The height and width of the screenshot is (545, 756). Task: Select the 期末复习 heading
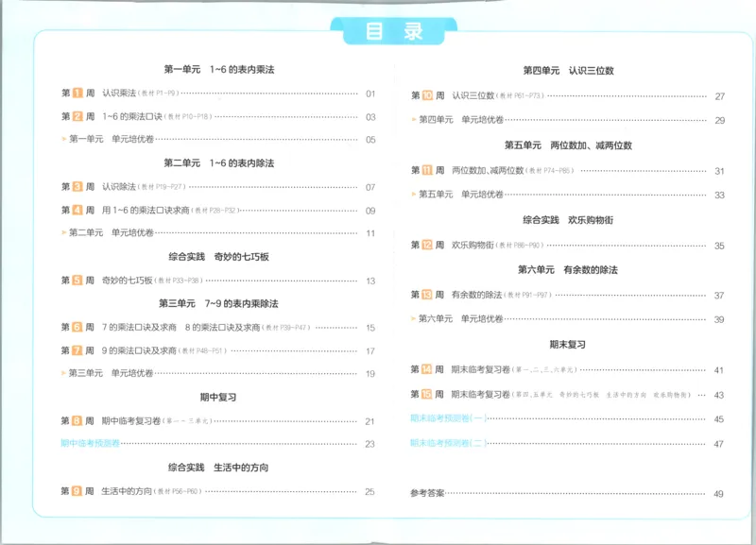click(x=568, y=344)
